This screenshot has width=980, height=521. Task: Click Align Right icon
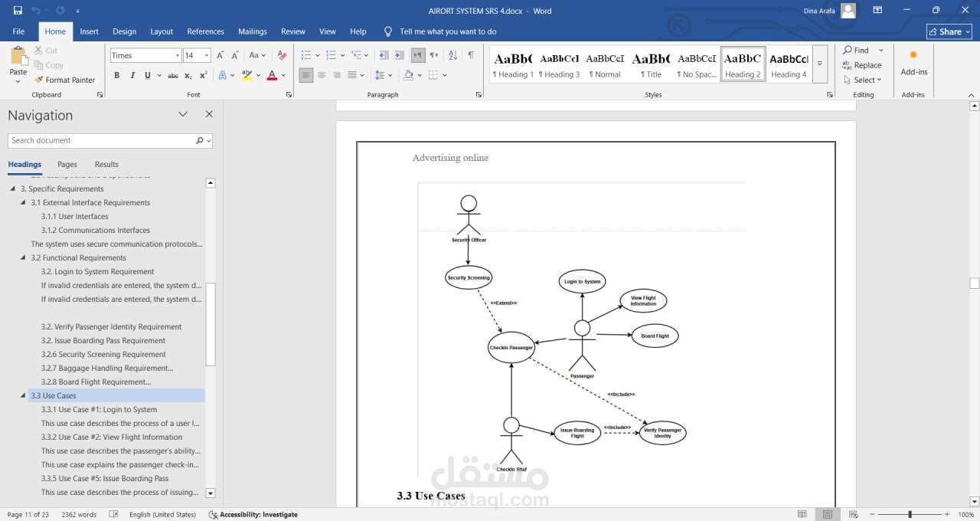pos(337,75)
